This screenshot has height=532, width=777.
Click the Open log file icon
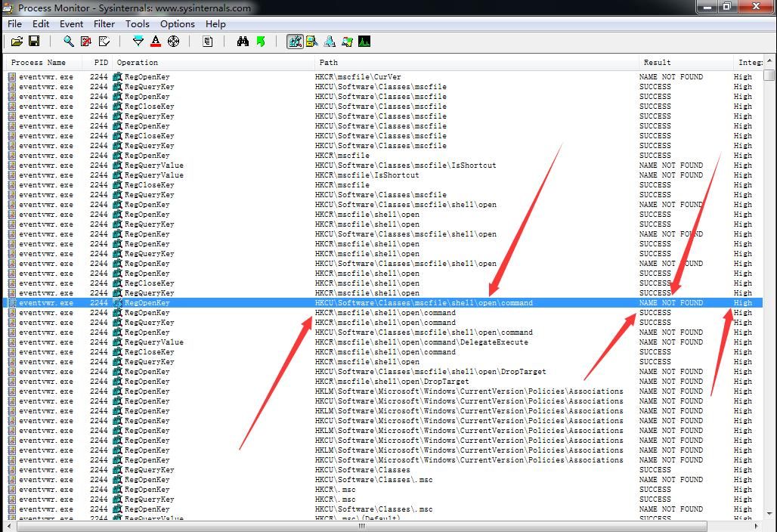click(x=17, y=42)
